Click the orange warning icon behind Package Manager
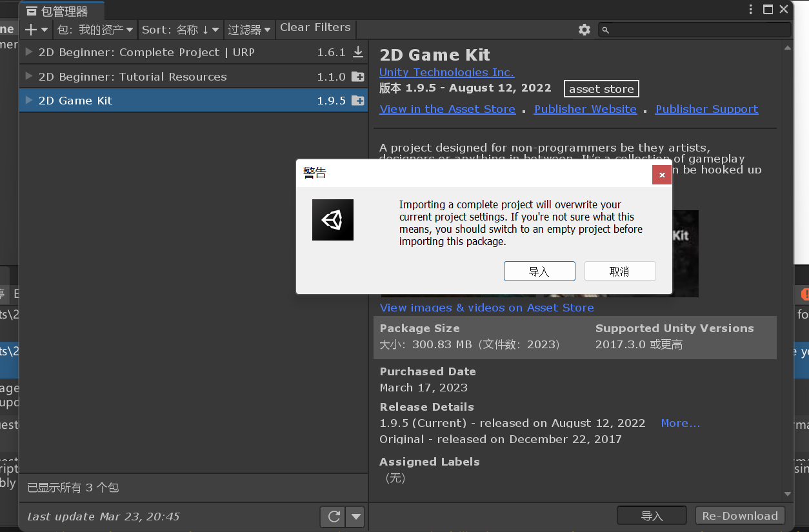 click(804, 294)
